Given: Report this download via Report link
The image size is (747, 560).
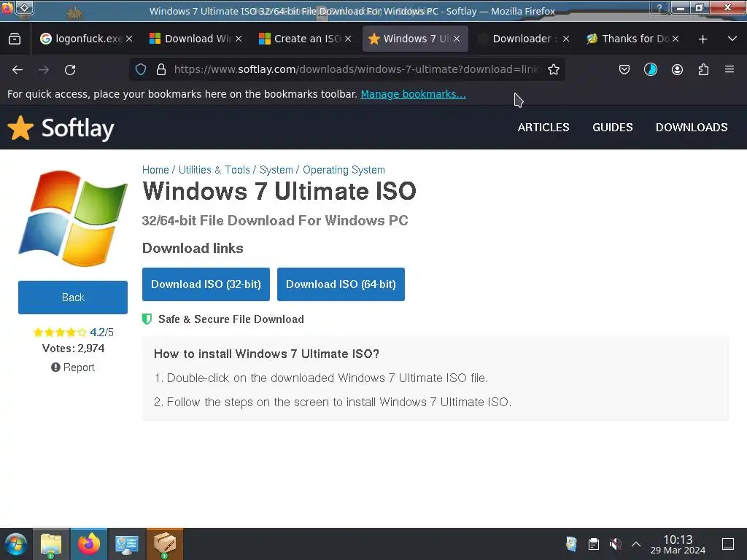Looking at the screenshot, I should coord(73,367).
